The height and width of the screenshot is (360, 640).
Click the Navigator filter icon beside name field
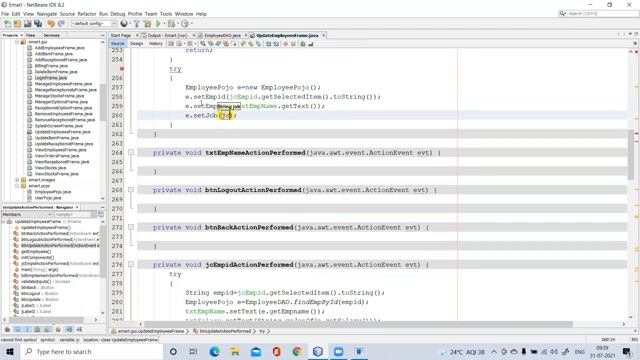click(101, 214)
